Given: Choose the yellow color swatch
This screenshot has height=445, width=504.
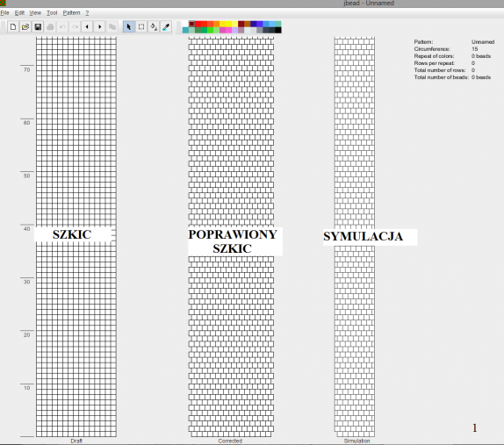Looking at the screenshot, I should [228, 24].
